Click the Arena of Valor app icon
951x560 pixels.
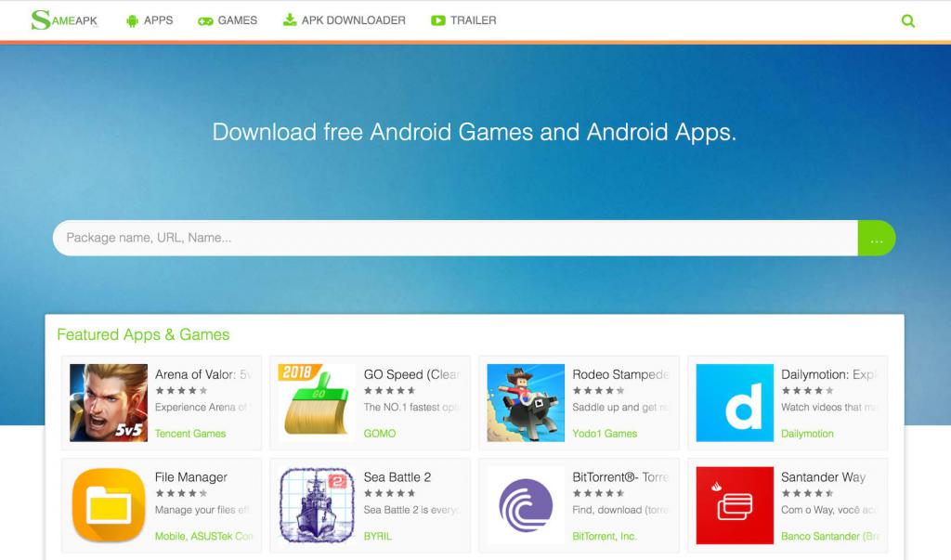click(x=109, y=403)
